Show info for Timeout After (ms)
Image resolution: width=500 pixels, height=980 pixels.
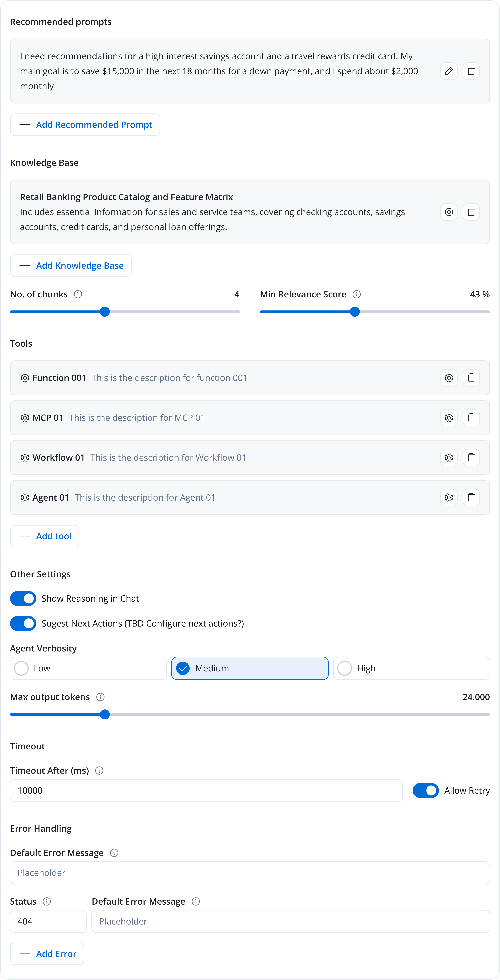(99, 770)
